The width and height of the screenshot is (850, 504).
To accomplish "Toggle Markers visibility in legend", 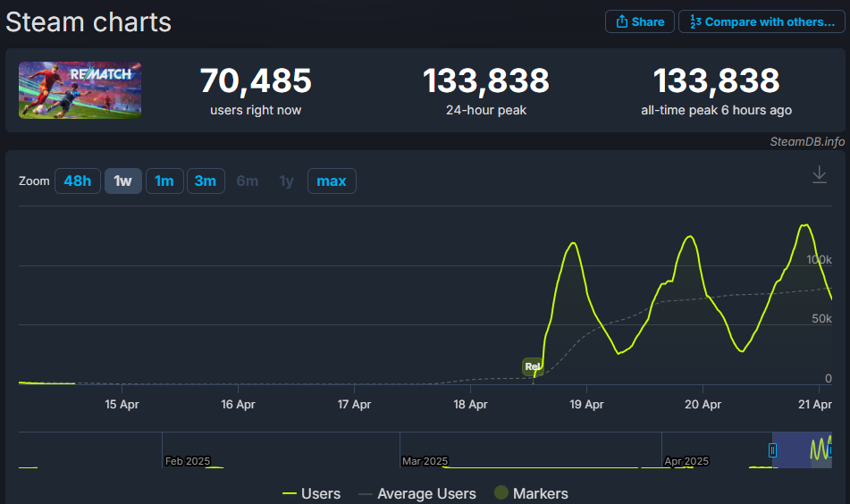I will pyautogui.click(x=530, y=493).
